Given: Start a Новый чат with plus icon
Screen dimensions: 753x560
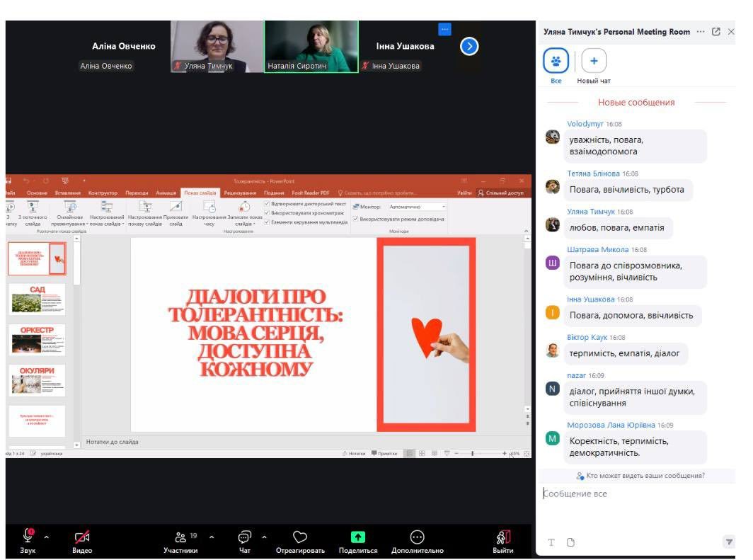Looking at the screenshot, I should tap(593, 62).
